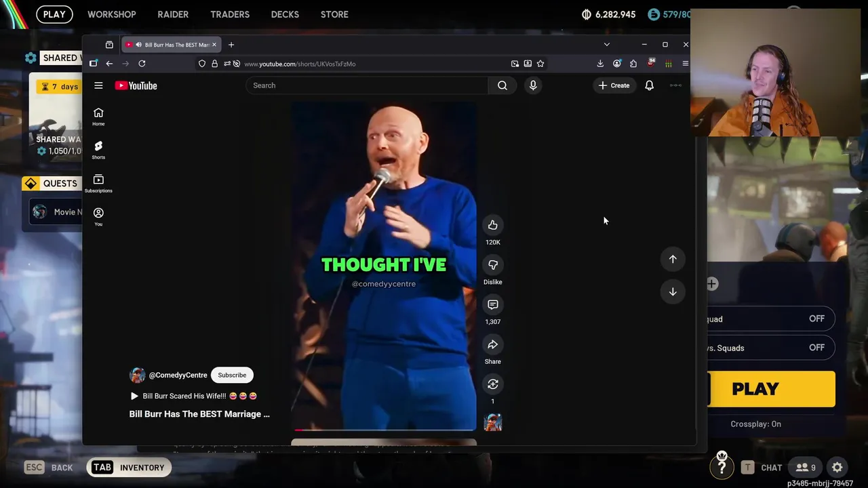This screenshot has width=868, height=488.
Task: Open game settings gear at bottom right
Action: coord(837,468)
